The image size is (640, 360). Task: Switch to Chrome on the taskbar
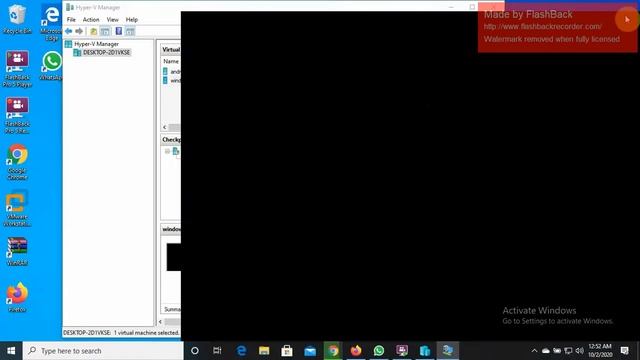coord(333,351)
